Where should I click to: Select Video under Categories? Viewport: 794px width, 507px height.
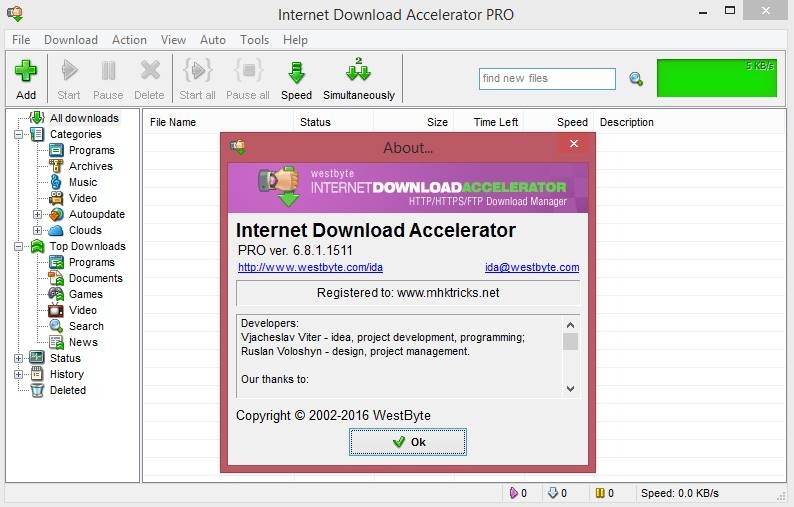pyautogui.click(x=83, y=198)
